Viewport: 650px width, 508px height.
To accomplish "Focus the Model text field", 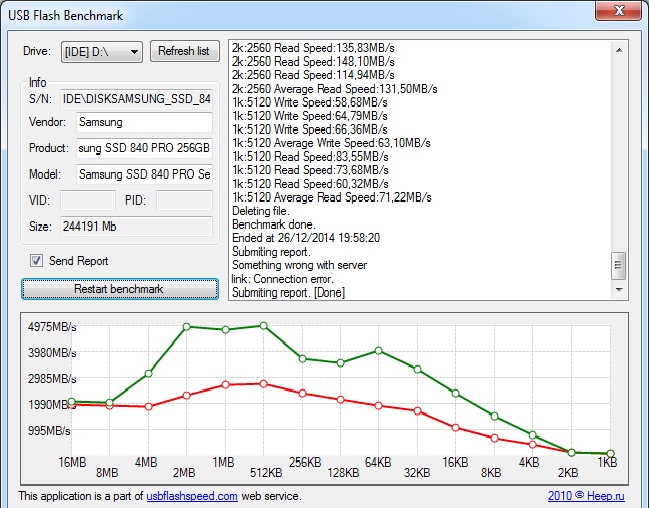I will [144, 174].
